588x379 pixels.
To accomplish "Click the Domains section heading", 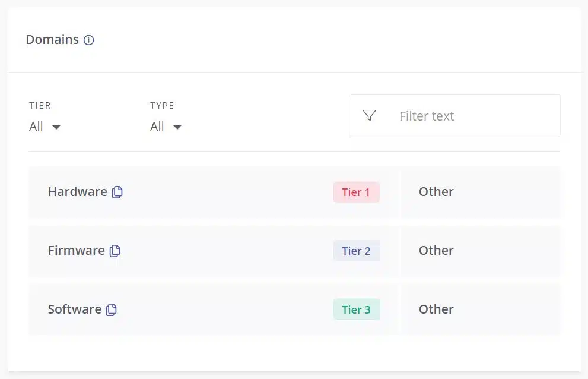I will point(52,39).
